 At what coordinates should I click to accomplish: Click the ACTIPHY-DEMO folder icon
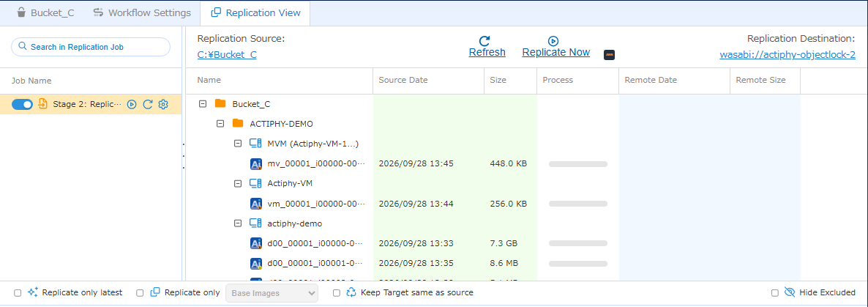click(x=238, y=124)
